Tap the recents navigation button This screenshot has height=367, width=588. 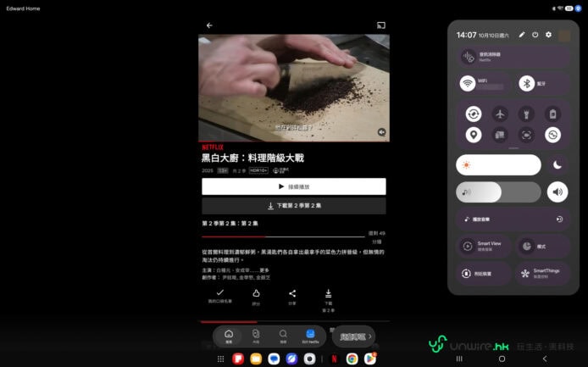coord(459,359)
